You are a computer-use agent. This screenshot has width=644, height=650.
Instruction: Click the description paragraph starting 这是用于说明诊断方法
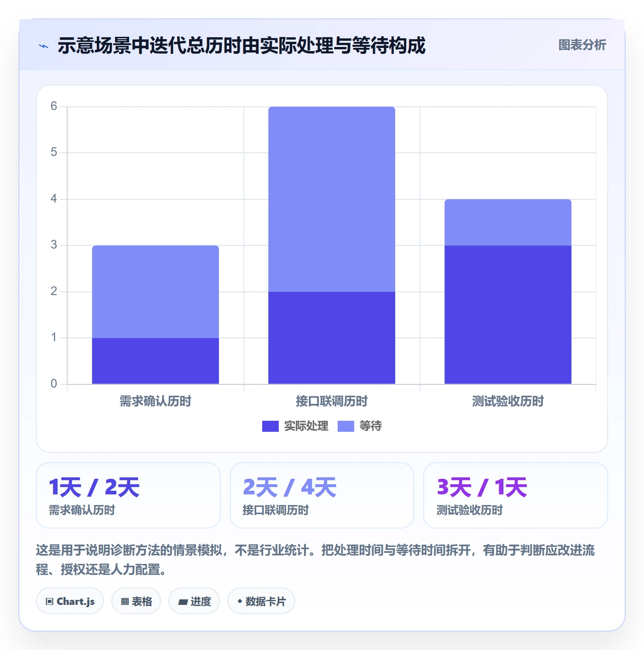point(316,560)
